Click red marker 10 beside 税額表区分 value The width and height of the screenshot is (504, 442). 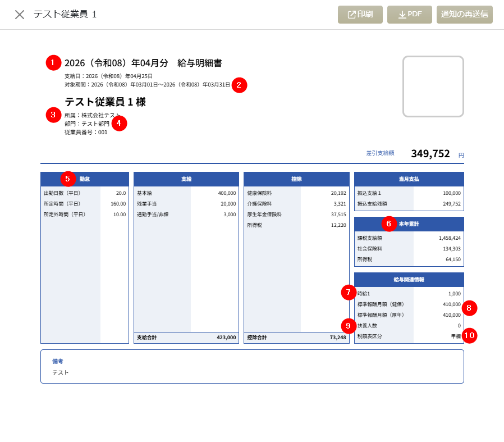470,336
